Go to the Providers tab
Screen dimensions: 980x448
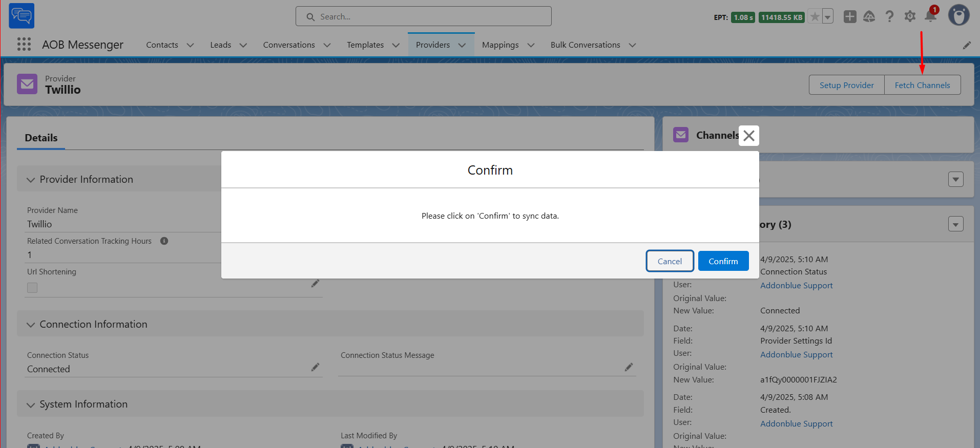pos(432,45)
